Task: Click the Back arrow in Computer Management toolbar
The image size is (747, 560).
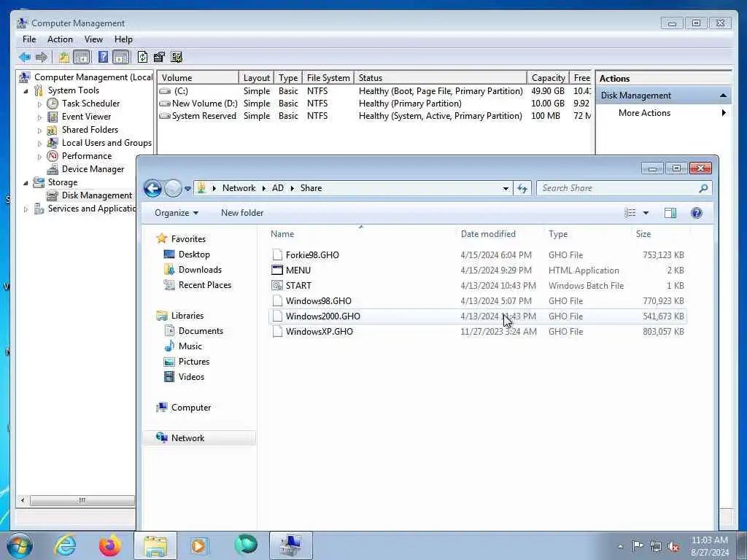Action: [25, 57]
